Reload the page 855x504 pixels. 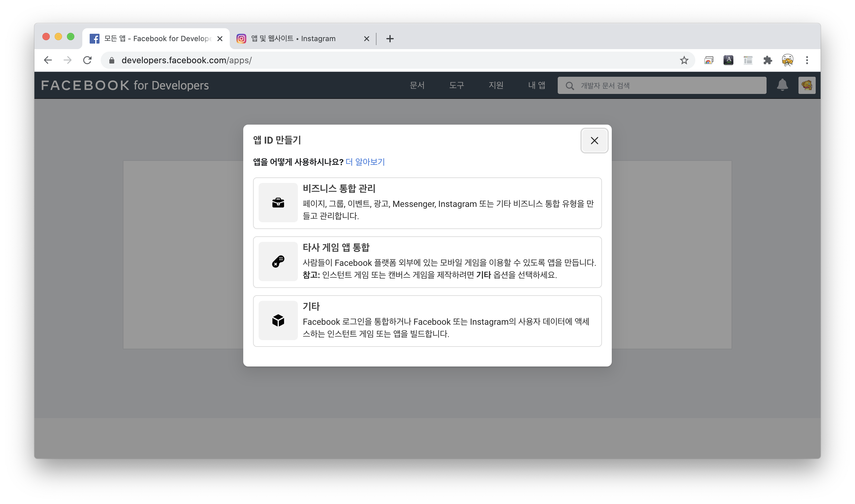[x=87, y=60]
